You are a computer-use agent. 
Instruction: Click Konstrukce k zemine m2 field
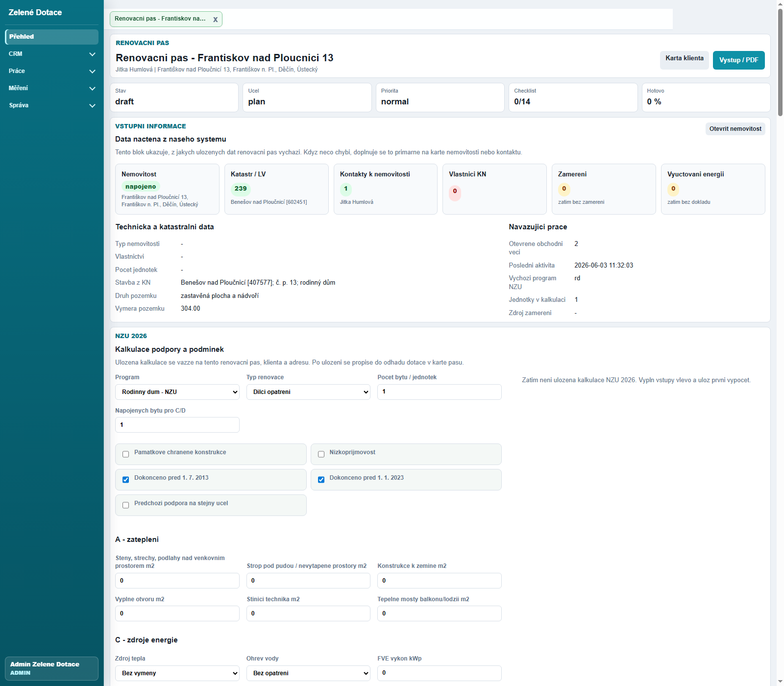[440, 581]
